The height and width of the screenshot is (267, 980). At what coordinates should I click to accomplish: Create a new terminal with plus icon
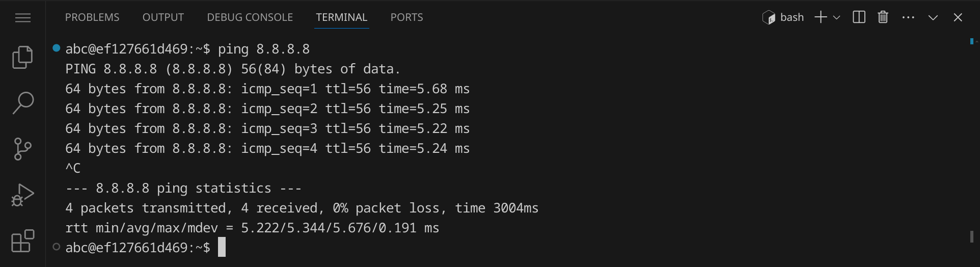pos(820,17)
